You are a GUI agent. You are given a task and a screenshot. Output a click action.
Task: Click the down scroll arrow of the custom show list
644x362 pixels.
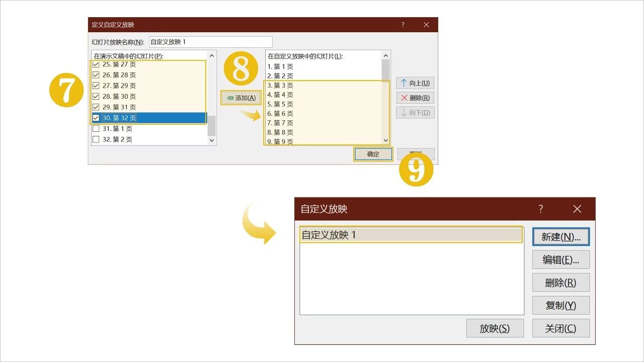385,140
